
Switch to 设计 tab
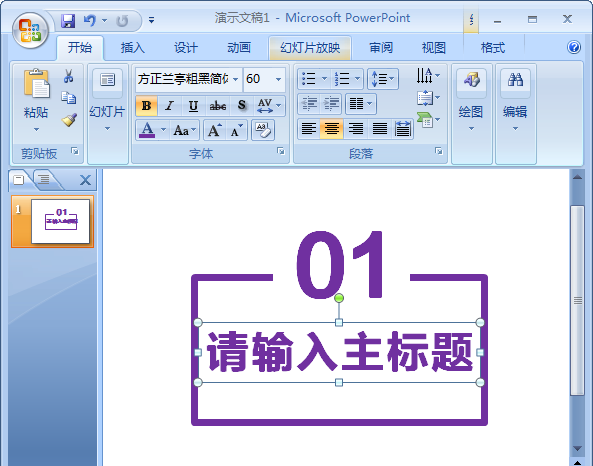(185, 48)
